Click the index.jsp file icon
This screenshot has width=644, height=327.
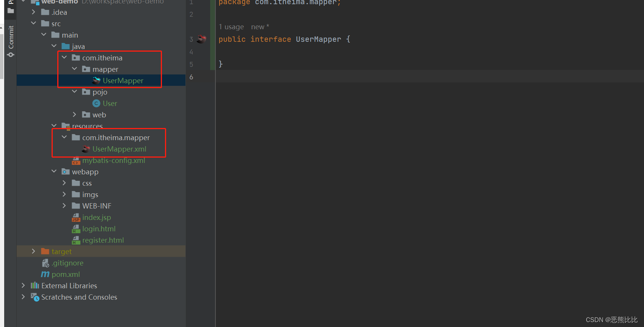coord(76,218)
